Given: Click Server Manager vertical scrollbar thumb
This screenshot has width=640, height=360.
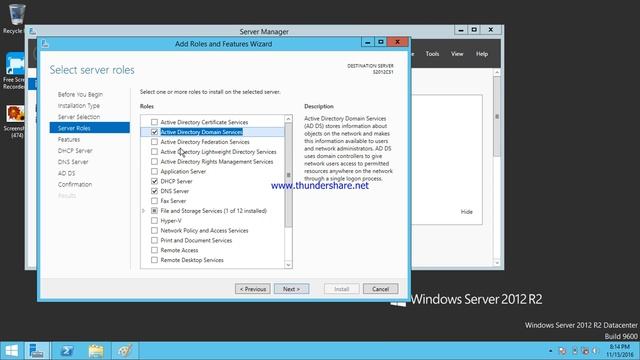Looking at the screenshot, I should tap(497, 116).
